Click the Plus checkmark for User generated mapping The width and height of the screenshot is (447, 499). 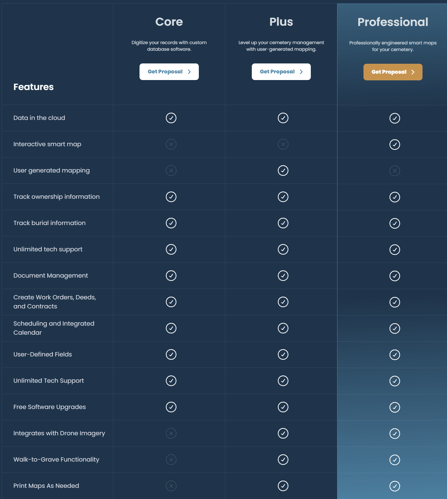tap(283, 171)
